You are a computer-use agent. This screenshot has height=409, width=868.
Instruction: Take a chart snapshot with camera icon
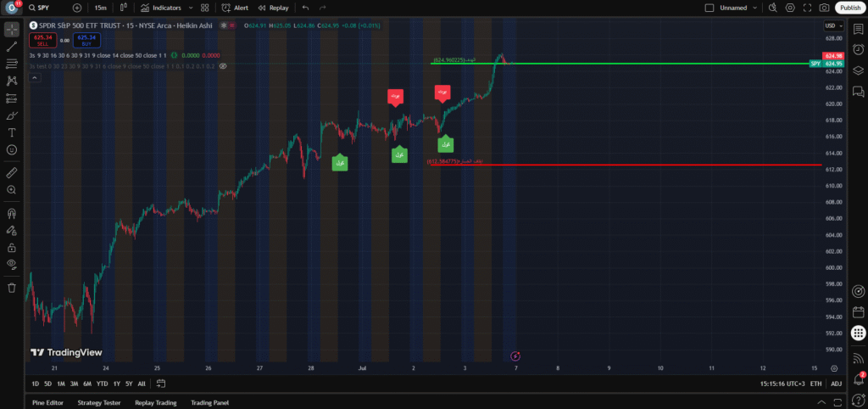pos(825,8)
